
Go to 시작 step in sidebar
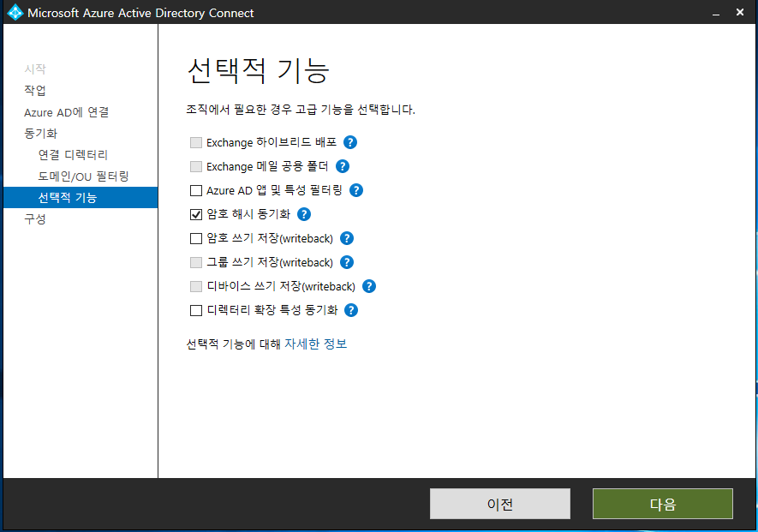point(35,69)
